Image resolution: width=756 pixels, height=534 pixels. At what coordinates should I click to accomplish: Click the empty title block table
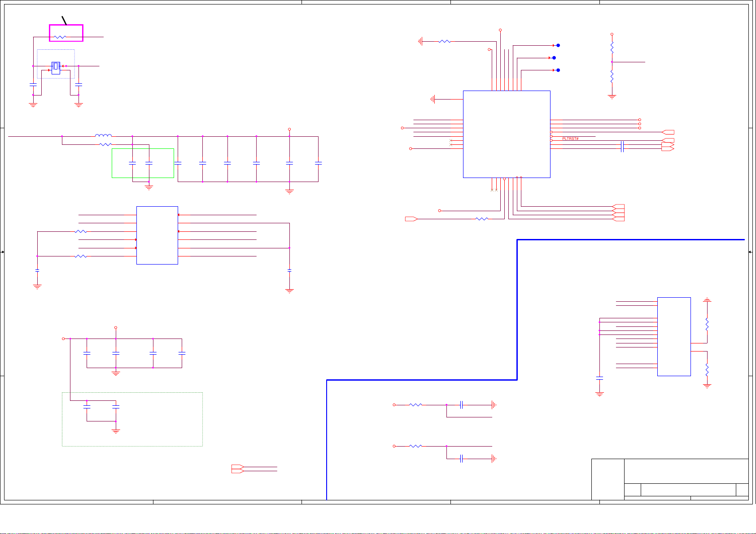(x=670, y=479)
